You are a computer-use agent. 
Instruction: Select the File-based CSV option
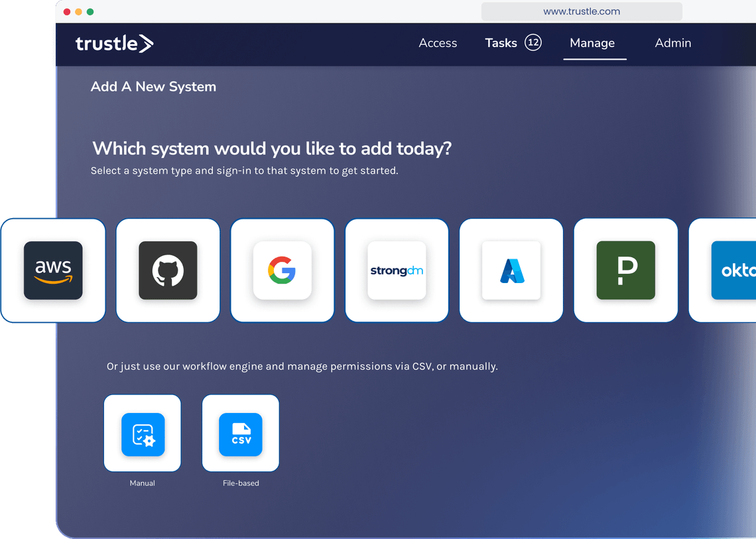tap(241, 433)
